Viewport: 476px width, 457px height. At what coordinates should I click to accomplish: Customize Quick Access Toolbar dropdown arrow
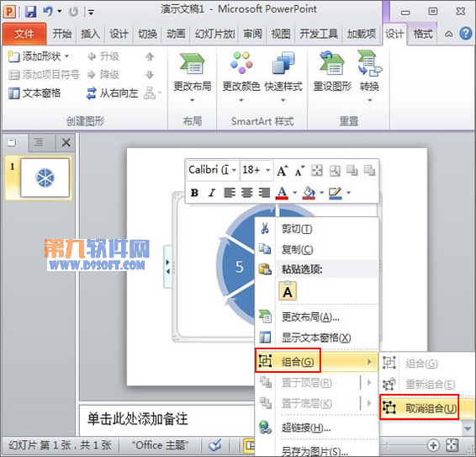(x=91, y=12)
